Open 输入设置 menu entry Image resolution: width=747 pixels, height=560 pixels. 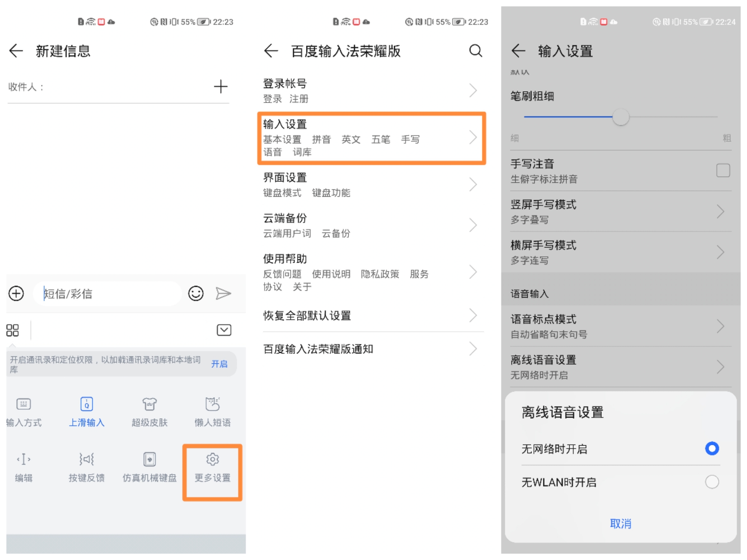372,138
